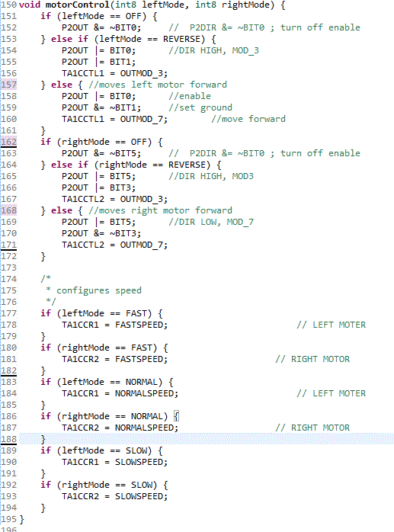This screenshot has height=532, width=394.
Task: Click line number 172 in the gutter
Action: 9,256
